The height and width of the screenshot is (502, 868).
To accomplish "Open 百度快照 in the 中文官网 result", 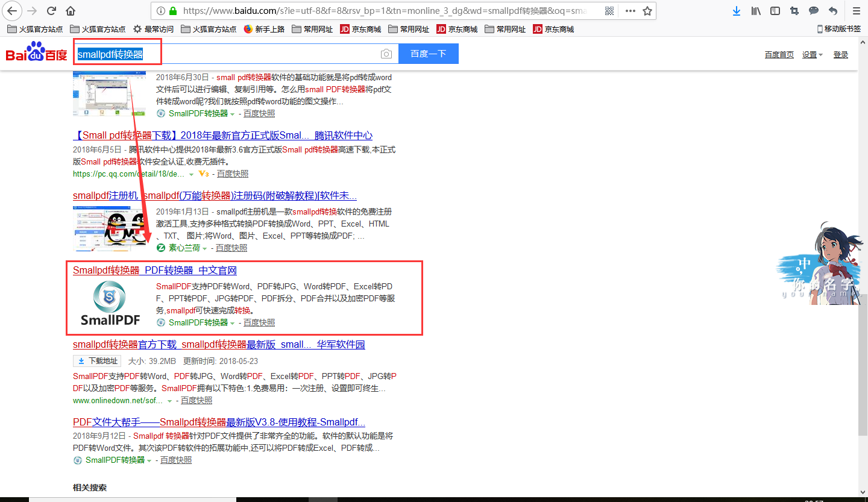I will (x=259, y=323).
